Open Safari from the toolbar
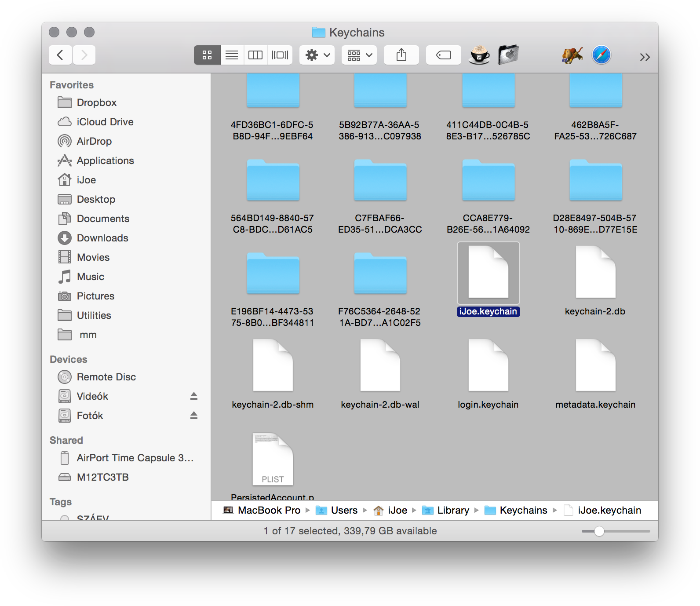The height and width of the screenshot is (606, 700). (601, 55)
